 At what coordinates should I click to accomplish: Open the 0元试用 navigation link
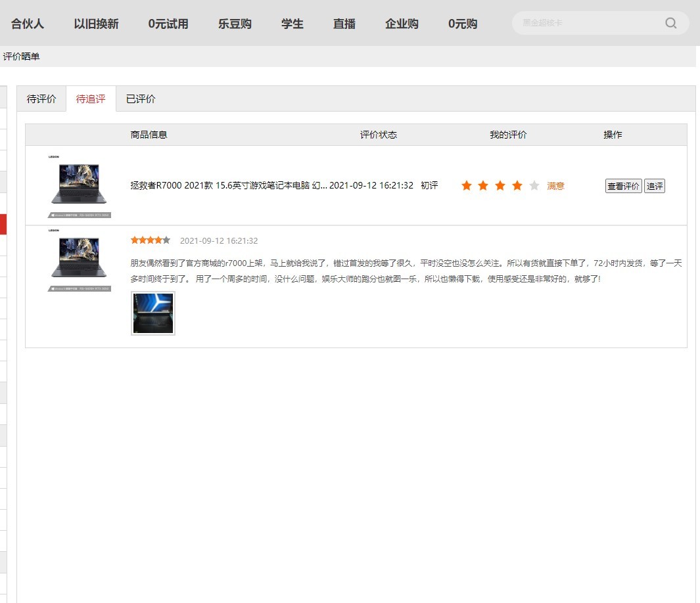[x=168, y=24]
